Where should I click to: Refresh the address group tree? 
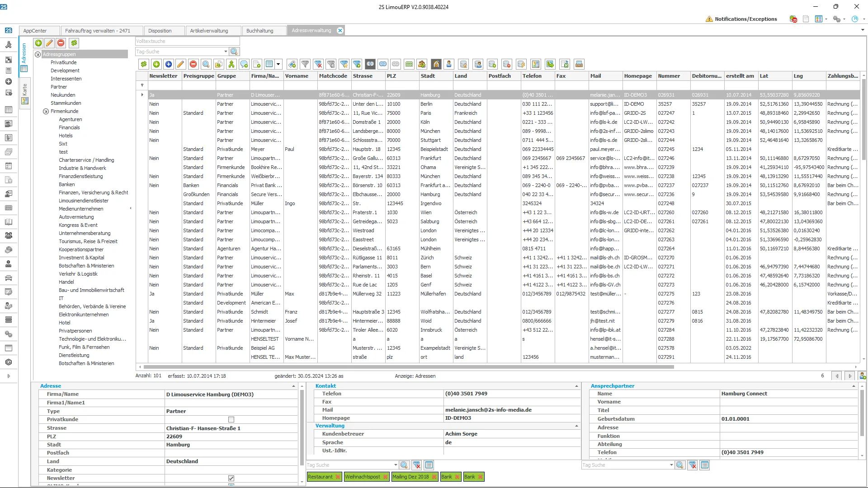(74, 43)
